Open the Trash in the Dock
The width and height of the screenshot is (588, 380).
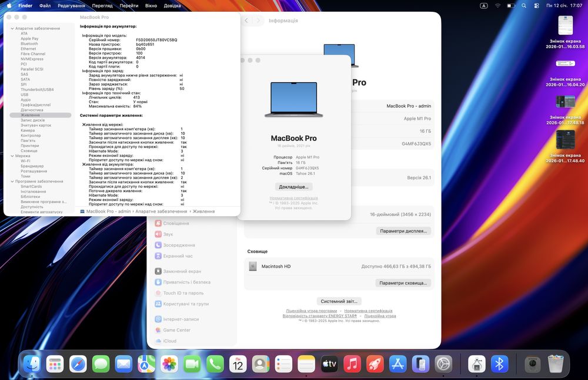[556, 364]
